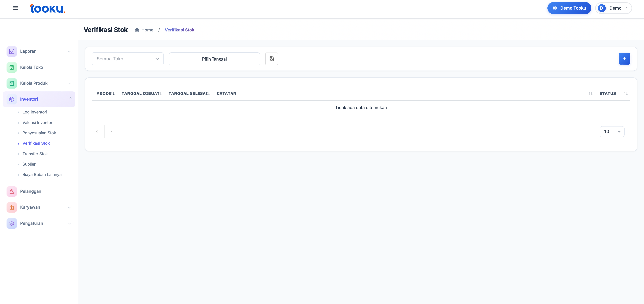Open the Semua Toko dropdown
This screenshot has height=304, width=644.
pos(127,59)
